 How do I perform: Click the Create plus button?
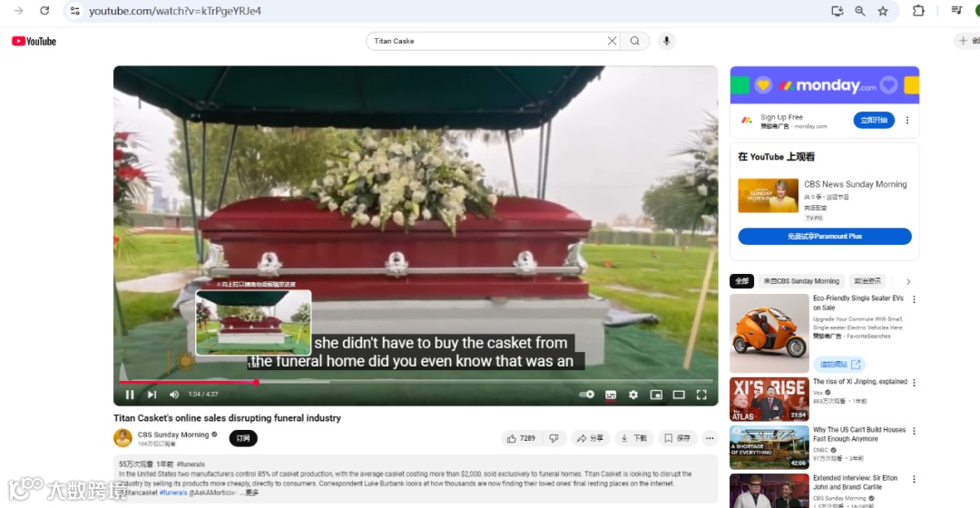(967, 41)
